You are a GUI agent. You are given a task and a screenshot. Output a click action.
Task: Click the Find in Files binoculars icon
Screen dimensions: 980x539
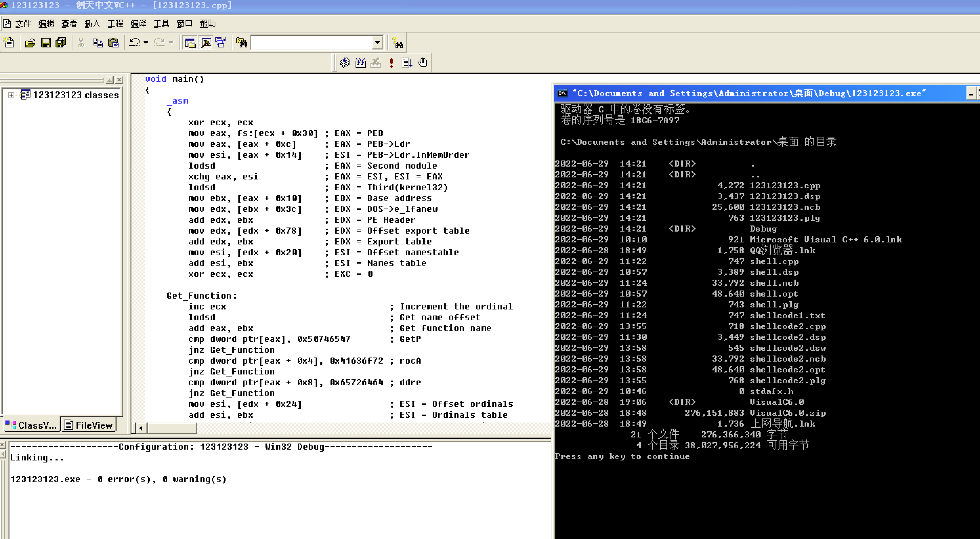click(x=241, y=43)
